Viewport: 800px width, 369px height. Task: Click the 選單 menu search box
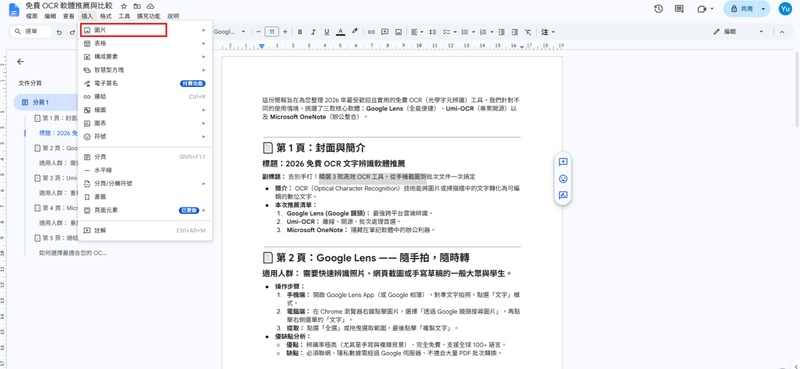click(x=32, y=32)
